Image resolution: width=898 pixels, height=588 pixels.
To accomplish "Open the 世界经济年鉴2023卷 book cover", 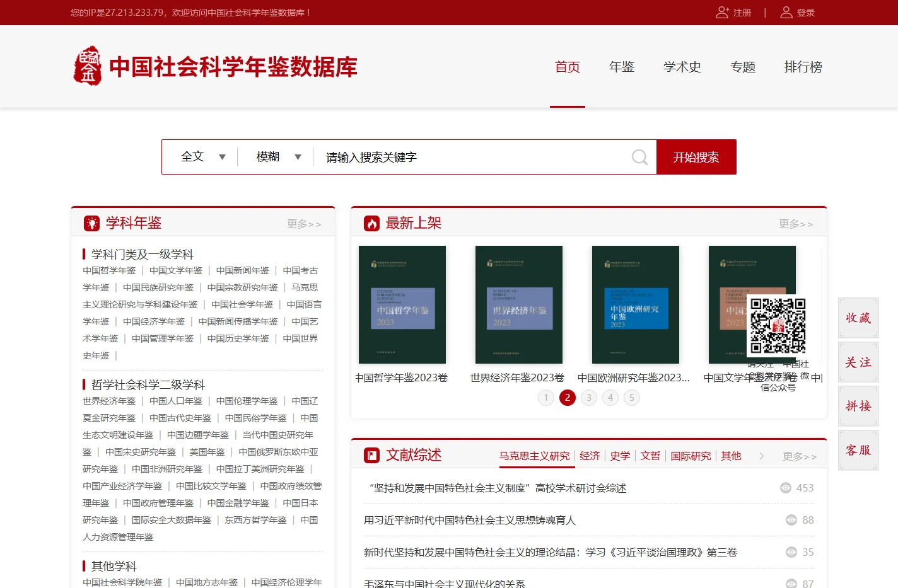I will (519, 304).
